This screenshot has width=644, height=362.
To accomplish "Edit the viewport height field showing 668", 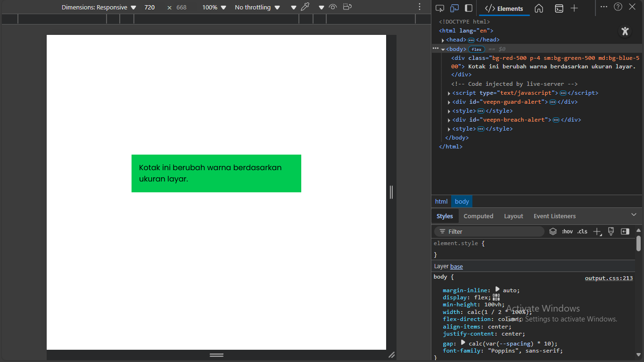I will [182, 8].
